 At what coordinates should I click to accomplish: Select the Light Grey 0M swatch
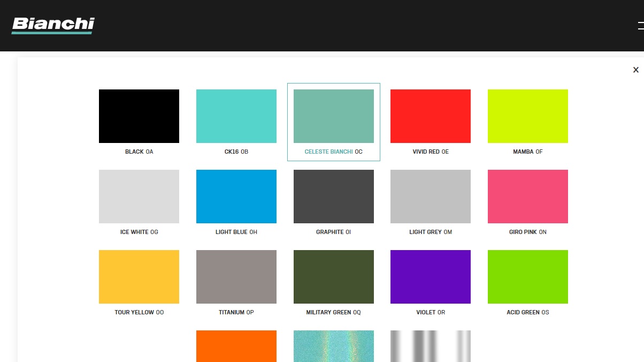pyautogui.click(x=431, y=197)
